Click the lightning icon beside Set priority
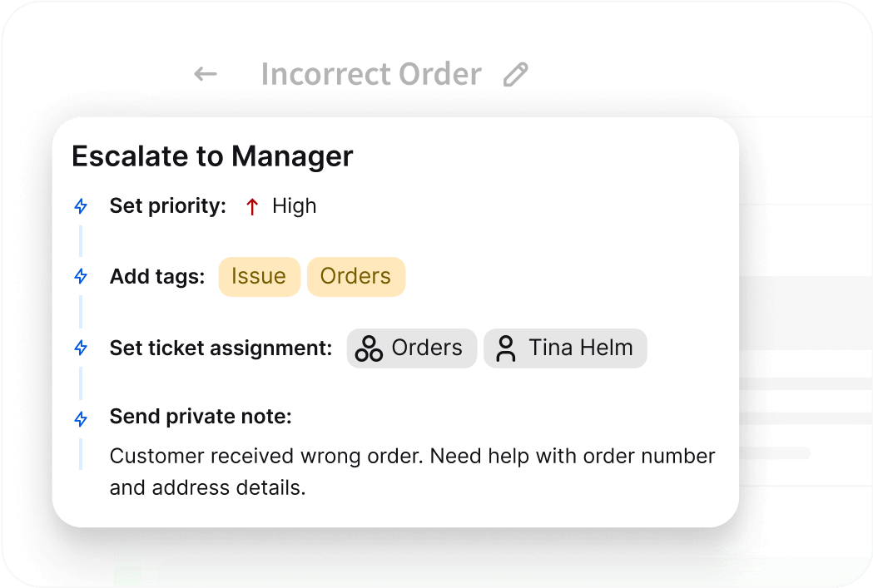The height and width of the screenshot is (588, 873). tap(81, 205)
